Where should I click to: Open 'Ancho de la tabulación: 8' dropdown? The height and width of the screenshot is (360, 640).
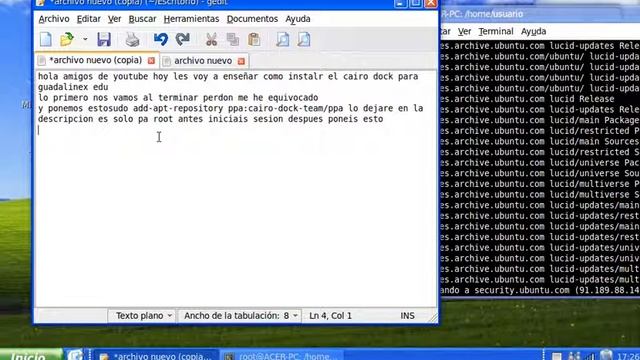pos(240,316)
